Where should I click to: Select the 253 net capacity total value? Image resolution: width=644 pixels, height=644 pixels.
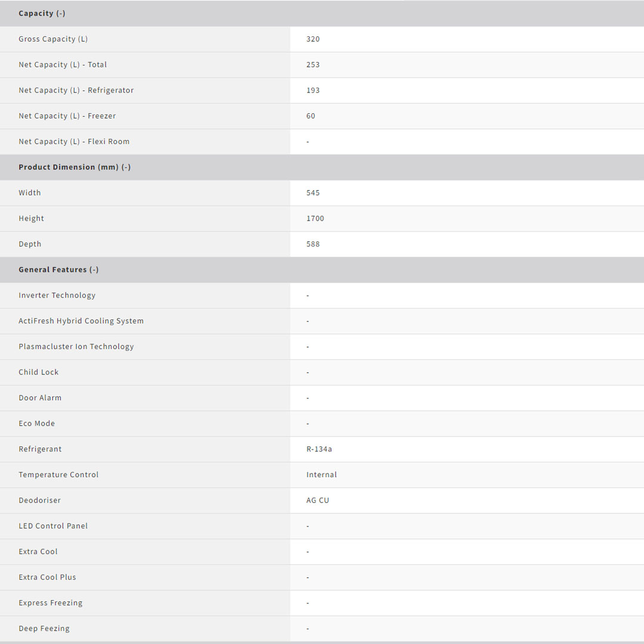(x=313, y=64)
